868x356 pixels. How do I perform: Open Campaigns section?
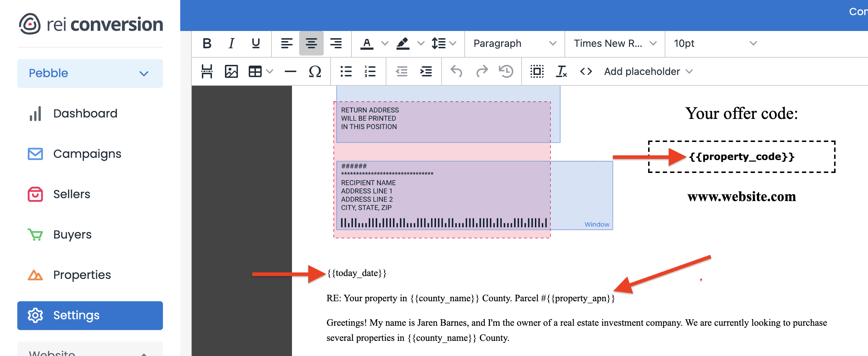tap(90, 154)
